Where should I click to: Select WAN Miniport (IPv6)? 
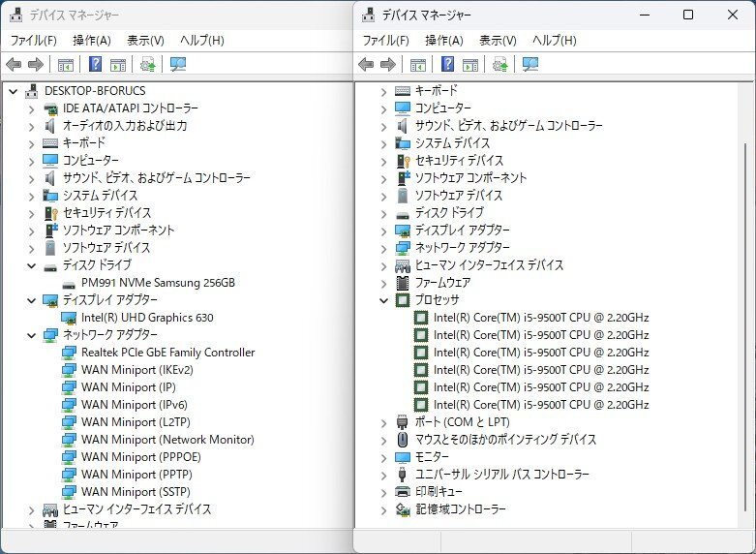click(x=134, y=405)
